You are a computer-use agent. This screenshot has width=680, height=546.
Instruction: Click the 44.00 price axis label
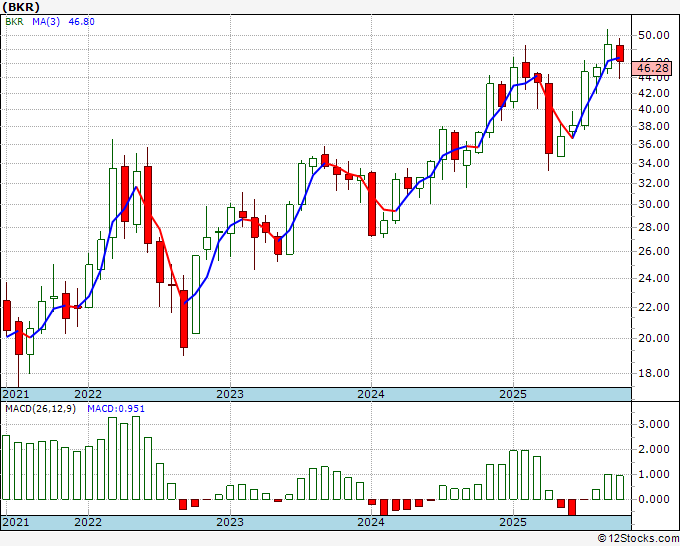click(x=654, y=78)
